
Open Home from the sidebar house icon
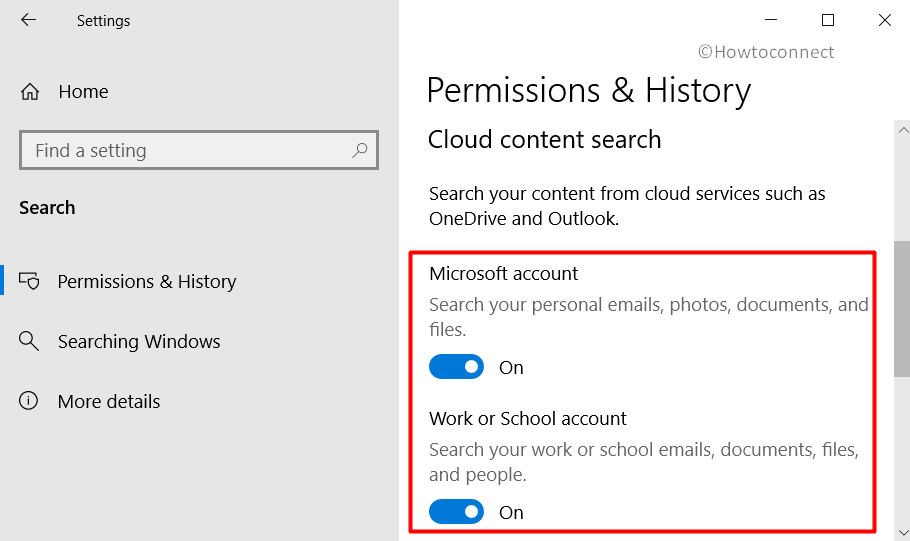(x=30, y=92)
